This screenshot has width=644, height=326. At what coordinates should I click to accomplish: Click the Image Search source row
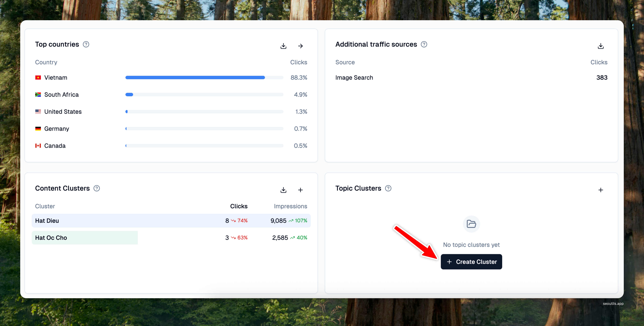(354, 77)
